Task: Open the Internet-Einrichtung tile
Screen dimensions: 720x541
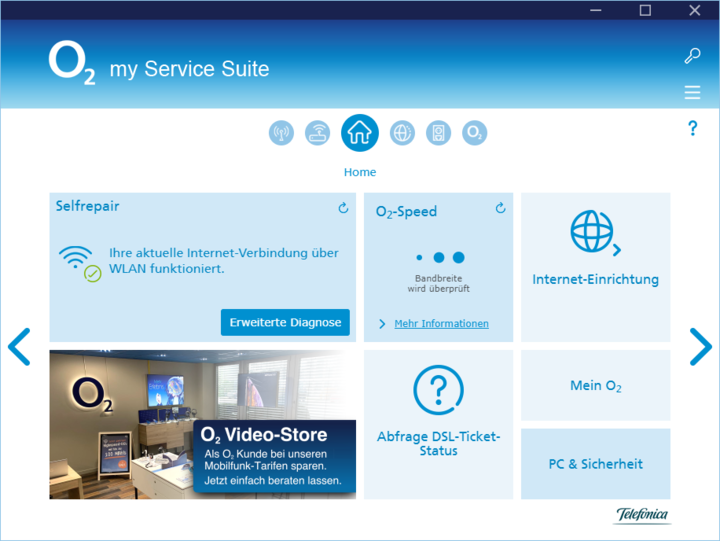Action: click(595, 267)
